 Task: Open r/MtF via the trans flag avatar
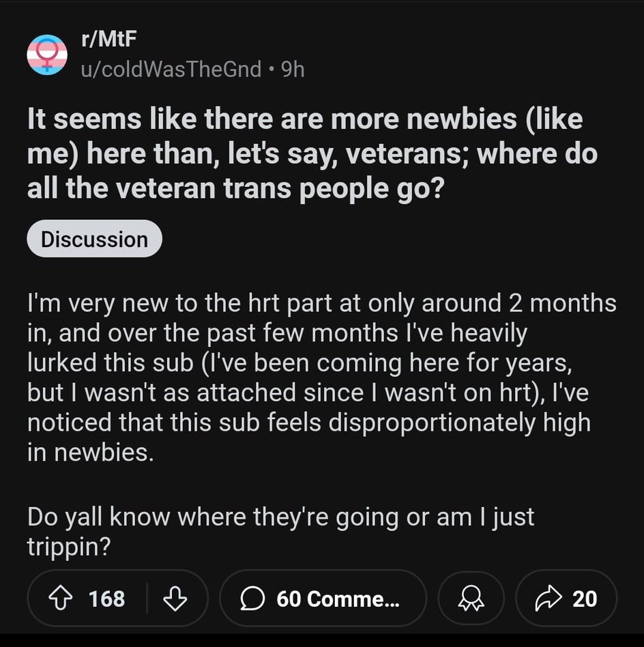point(47,51)
